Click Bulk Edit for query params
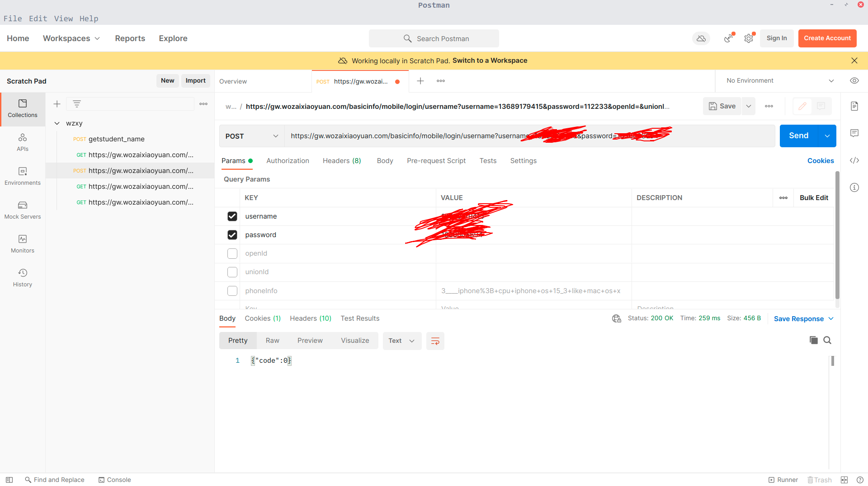The width and height of the screenshot is (868, 486). coord(813,198)
